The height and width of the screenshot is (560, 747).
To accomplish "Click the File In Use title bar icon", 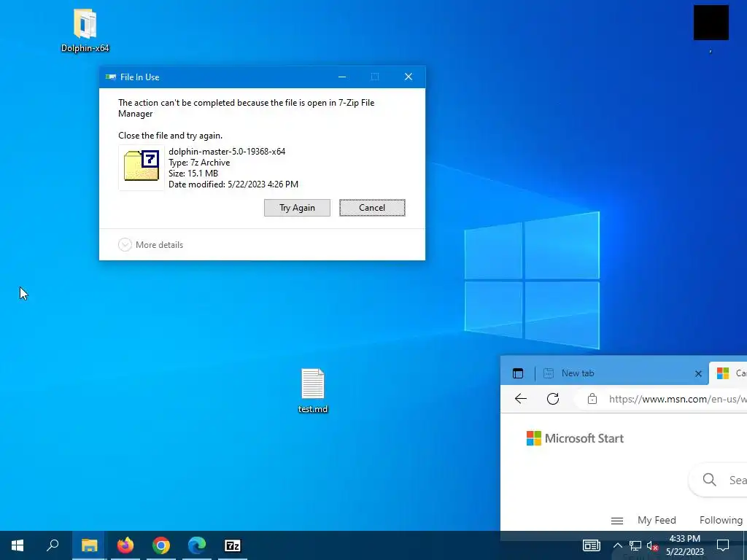I will tap(111, 77).
